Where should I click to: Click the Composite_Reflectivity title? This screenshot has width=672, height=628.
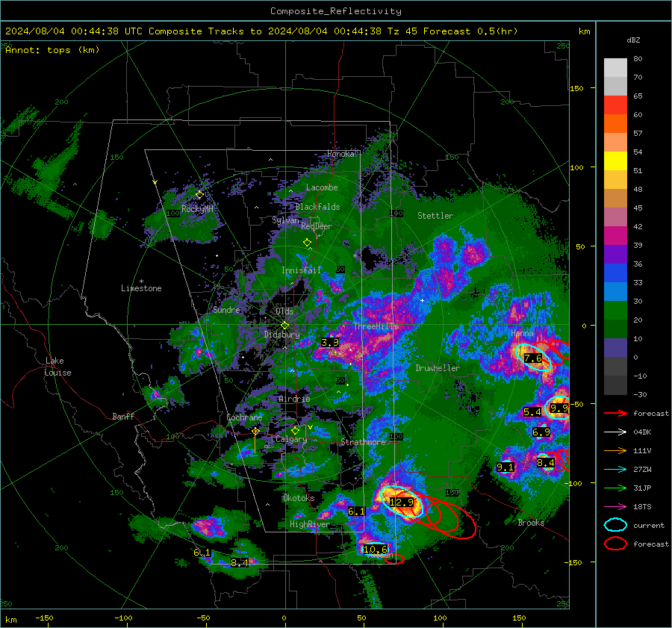tap(336, 11)
